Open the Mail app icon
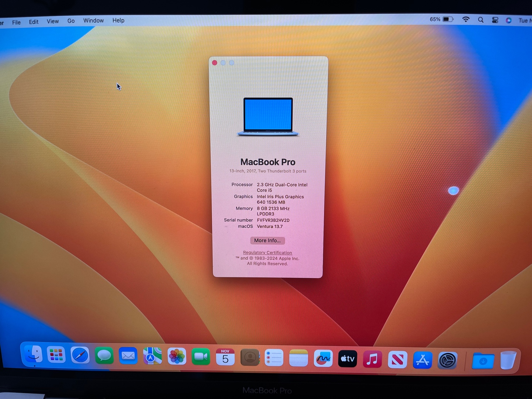Viewport: 532px width, 399px height. pyautogui.click(x=128, y=356)
